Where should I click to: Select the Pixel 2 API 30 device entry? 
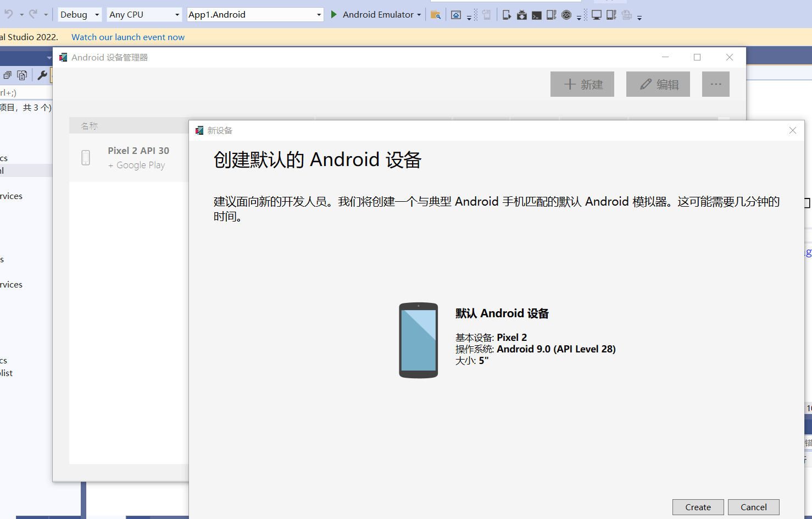(x=138, y=157)
